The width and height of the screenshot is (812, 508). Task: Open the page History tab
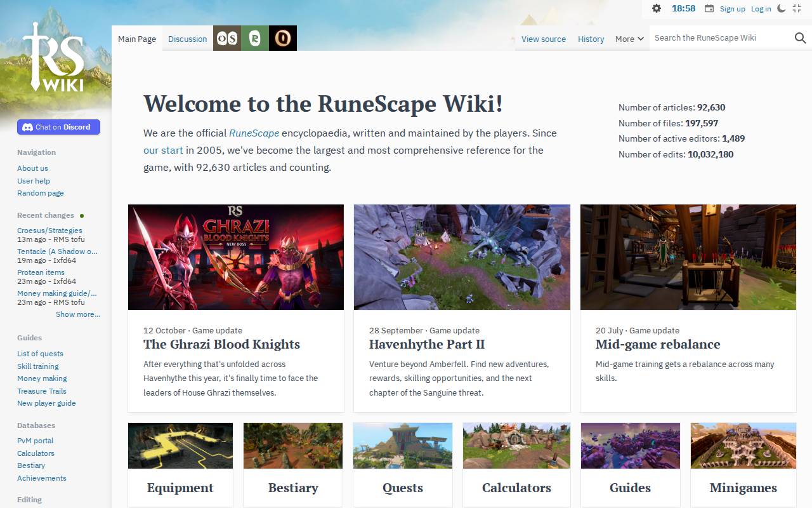591,39
